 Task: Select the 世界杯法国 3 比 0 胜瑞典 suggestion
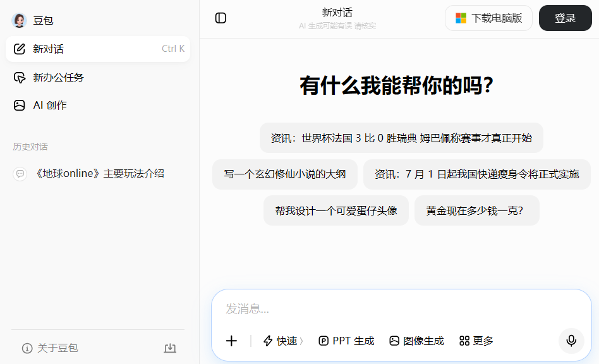(401, 138)
